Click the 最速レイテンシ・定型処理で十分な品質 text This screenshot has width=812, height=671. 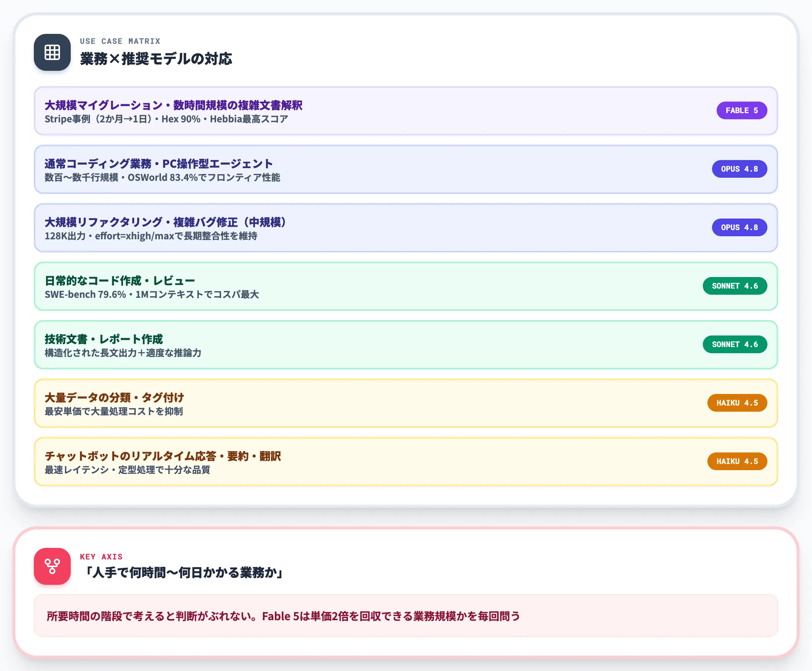pyautogui.click(x=128, y=470)
